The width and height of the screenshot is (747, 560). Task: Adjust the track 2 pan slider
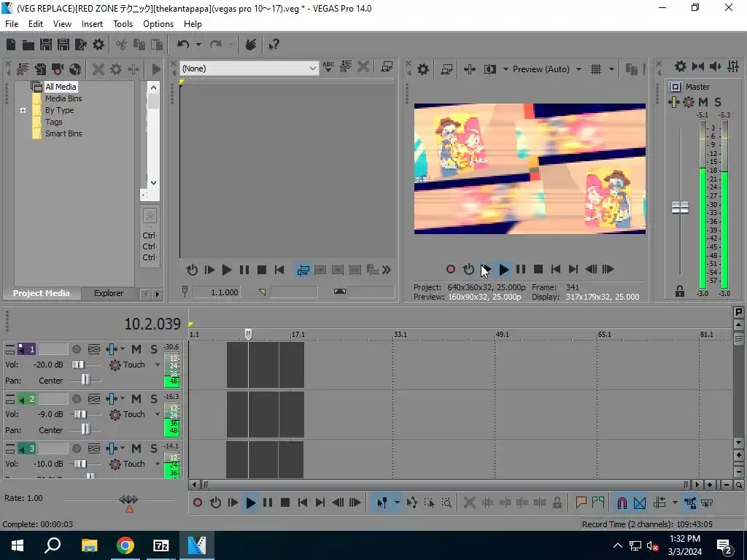click(86, 430)
